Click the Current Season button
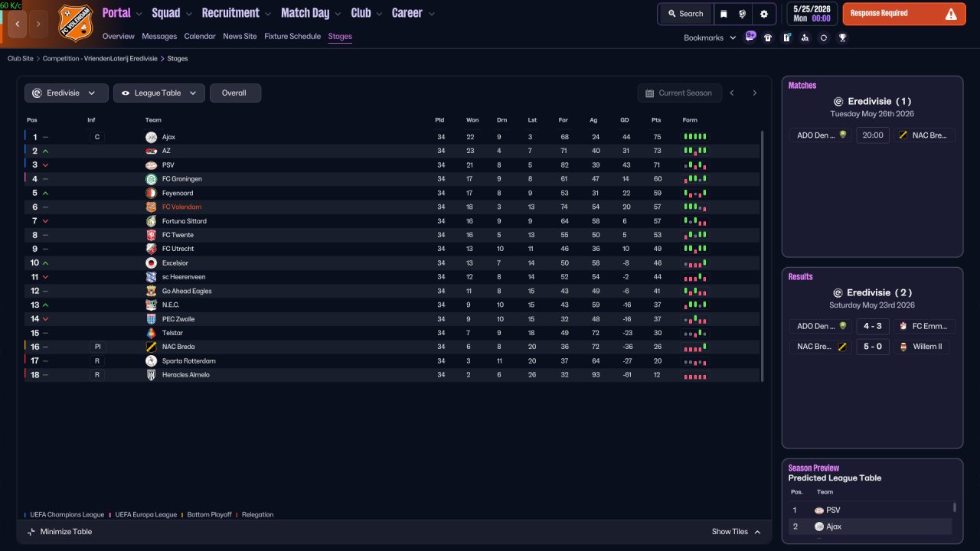The height and width of the screenshot is (551, 980). (x=679, y=93)
